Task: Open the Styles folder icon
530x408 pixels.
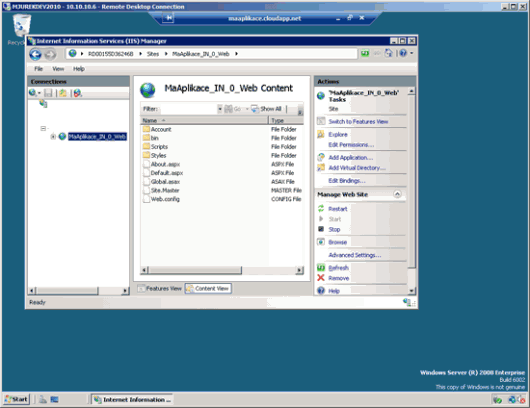Action: click(x=146, y=155)
